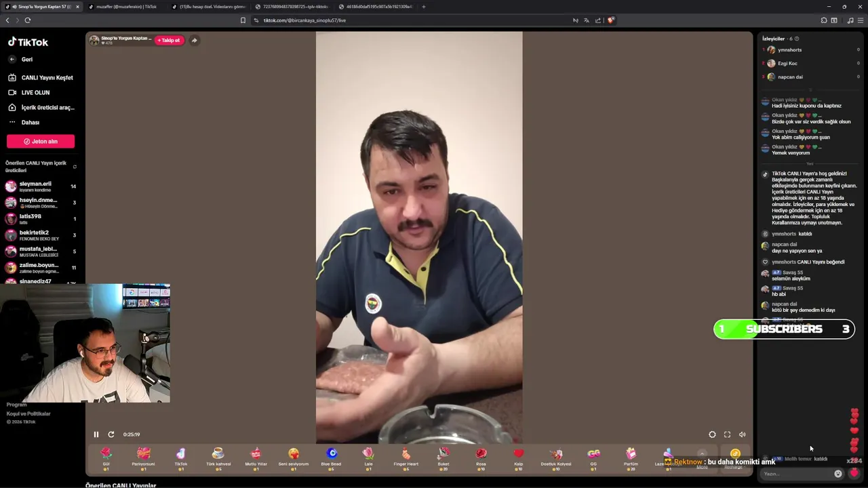The width and height of the screenshot is (868, 488).
Task: Mute the stream volume
Action: point(742,434)
